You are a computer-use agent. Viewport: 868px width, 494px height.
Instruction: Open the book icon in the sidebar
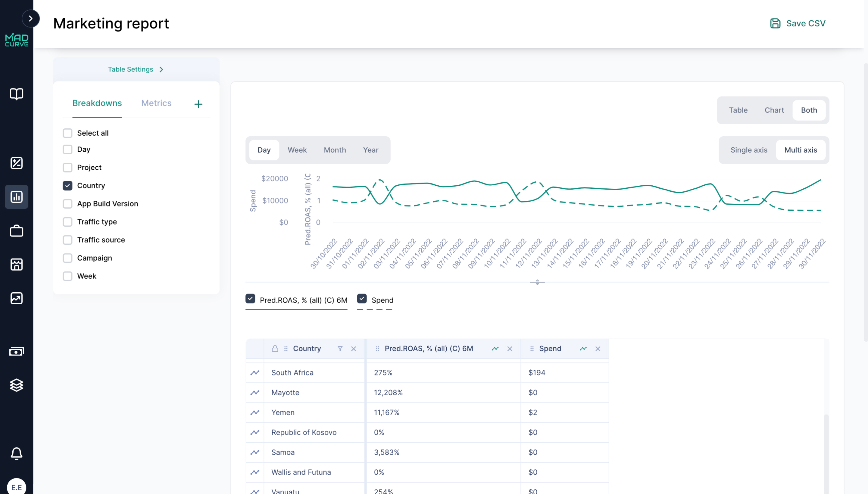click(x=16, y=94)
